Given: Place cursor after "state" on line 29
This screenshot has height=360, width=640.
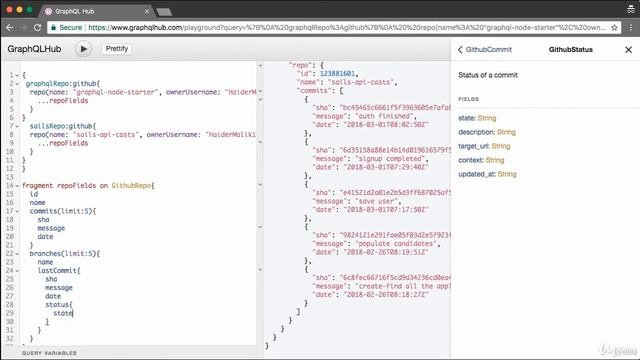Looking at the screenshot, I should click(x=73, y=313).
